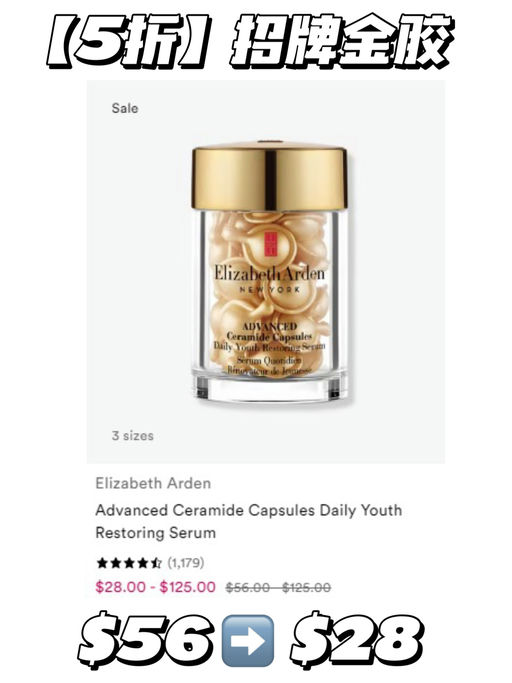Click the gold lid of the jar
The height and width of the screenshot is (683, 512).
pos(270,176)
